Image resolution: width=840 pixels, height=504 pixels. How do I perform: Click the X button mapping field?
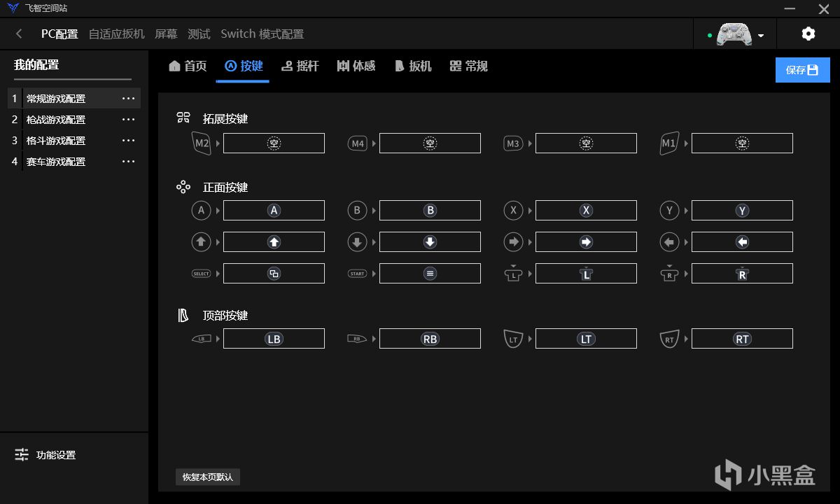pyautogui.click(x=586, y=210)
